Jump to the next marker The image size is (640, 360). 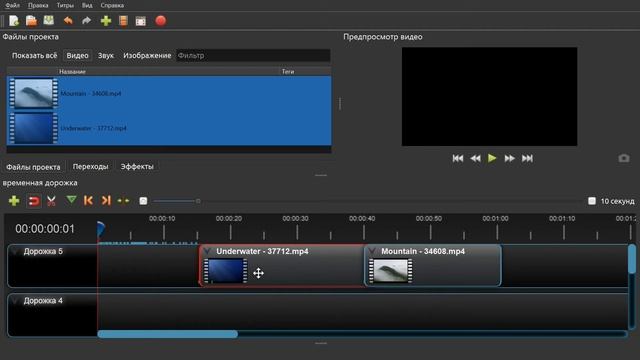106,200
